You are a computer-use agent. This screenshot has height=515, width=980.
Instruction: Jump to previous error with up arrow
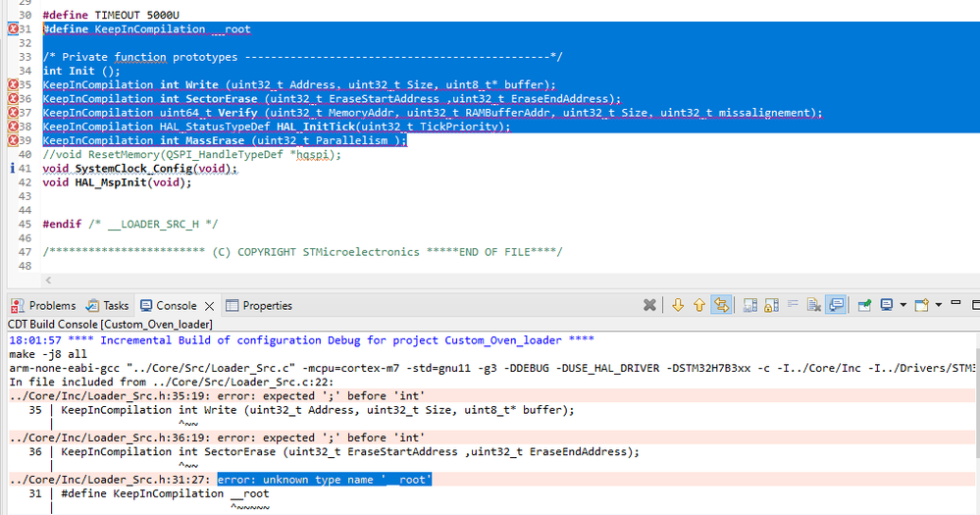(x=699, y=305)
